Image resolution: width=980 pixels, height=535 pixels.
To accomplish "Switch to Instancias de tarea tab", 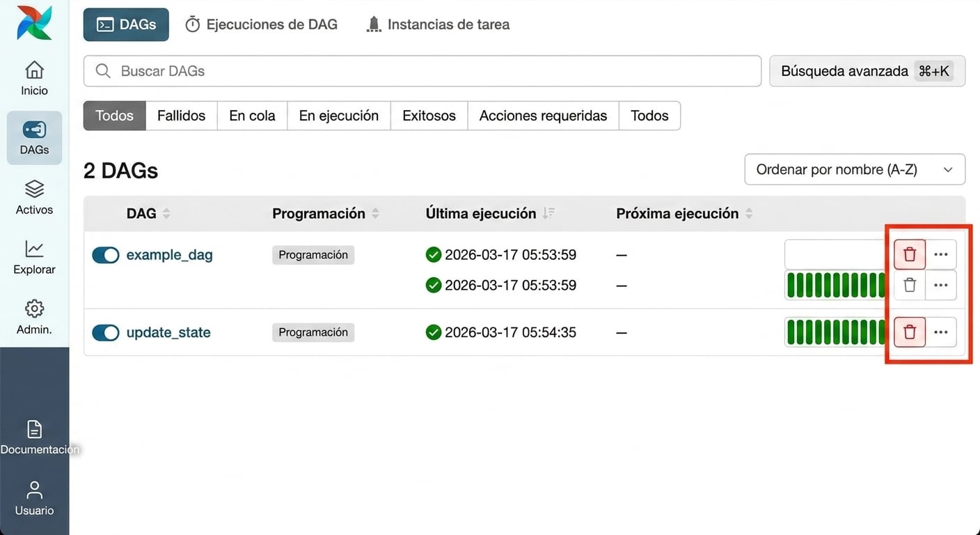I will coord(438,24).
